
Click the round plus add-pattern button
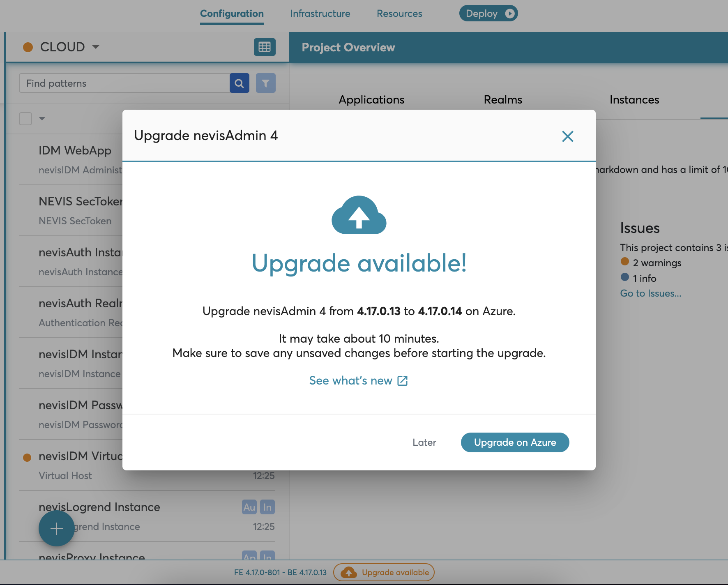(57, 529)
